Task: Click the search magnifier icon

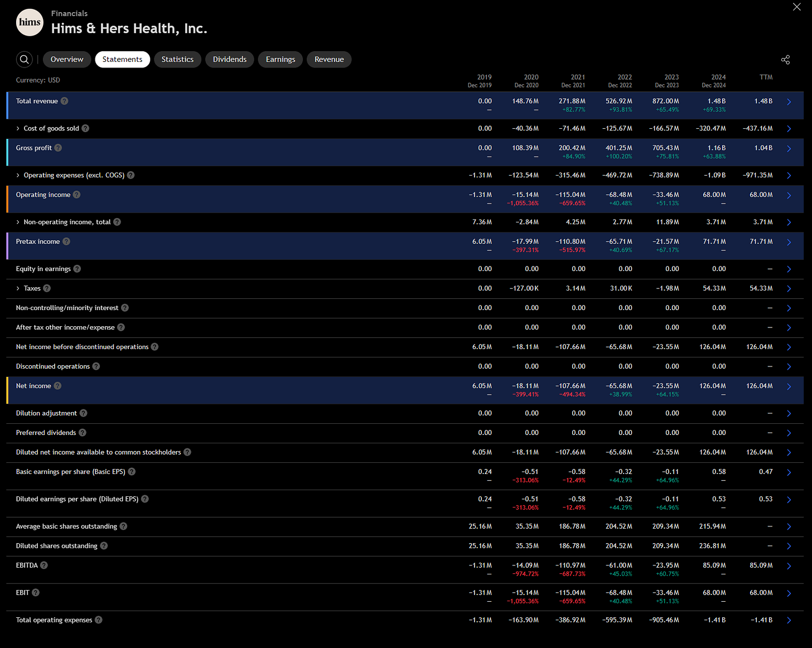Action: (25, 59)
